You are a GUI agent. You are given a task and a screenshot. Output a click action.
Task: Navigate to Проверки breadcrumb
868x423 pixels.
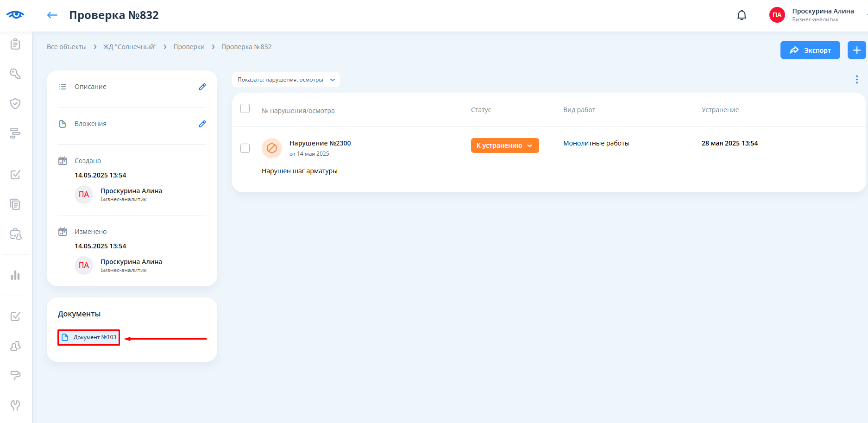(189, 47)
